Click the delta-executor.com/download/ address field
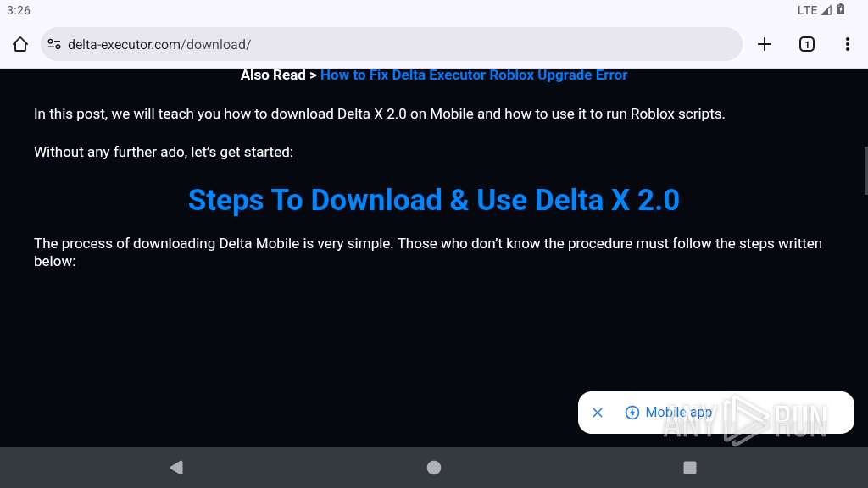868x488 pixels. pyautogui.click(x=392, y=44)
